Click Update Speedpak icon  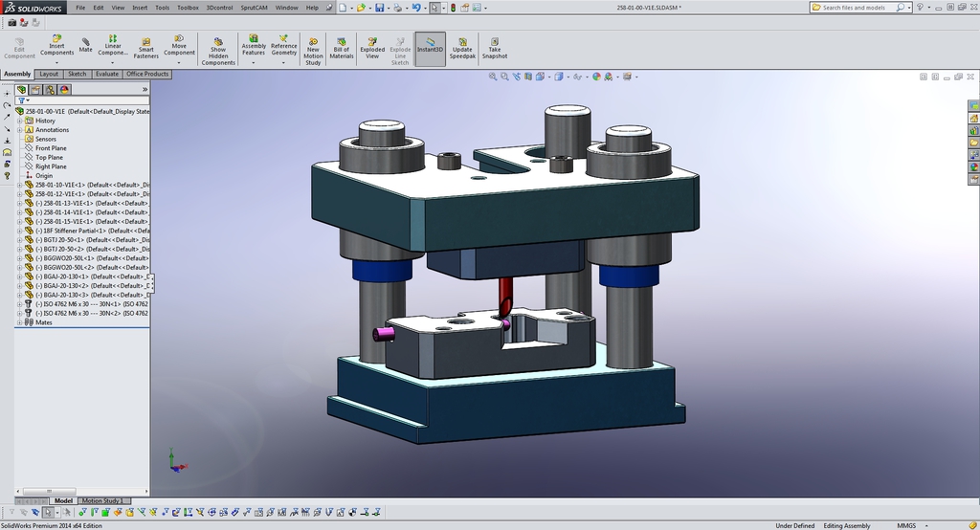click(462, 48)
